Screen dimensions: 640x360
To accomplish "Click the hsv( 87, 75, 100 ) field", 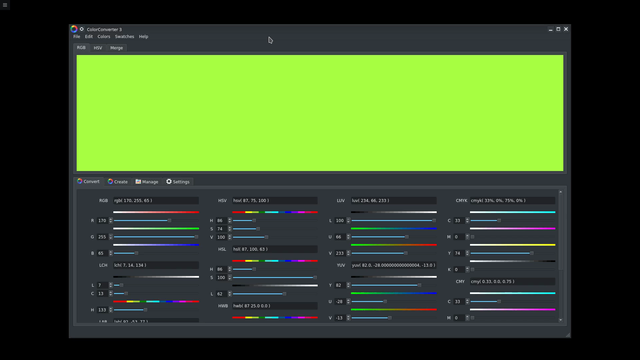I will click(274, 200).
